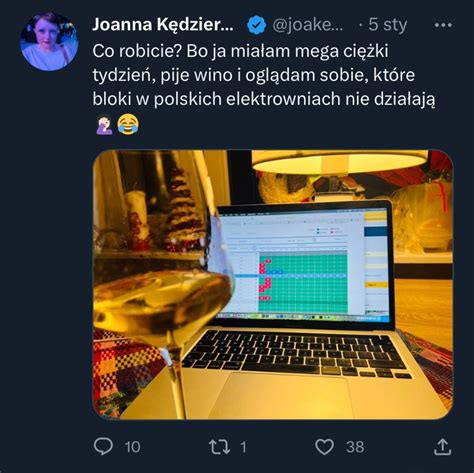This screenshot has height=473, width=474.
Task: Click the blue verified checkmark badge
Action: click(x=256, y=25)
